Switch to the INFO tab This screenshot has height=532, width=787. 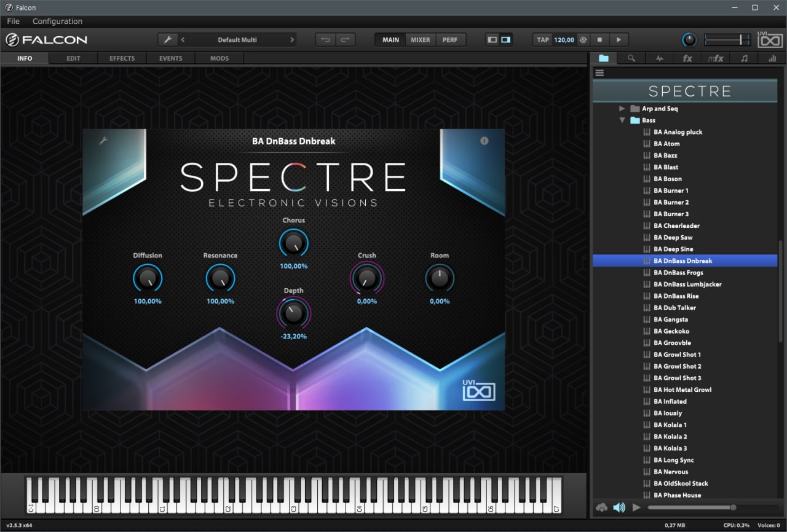(x=25, y=58)
